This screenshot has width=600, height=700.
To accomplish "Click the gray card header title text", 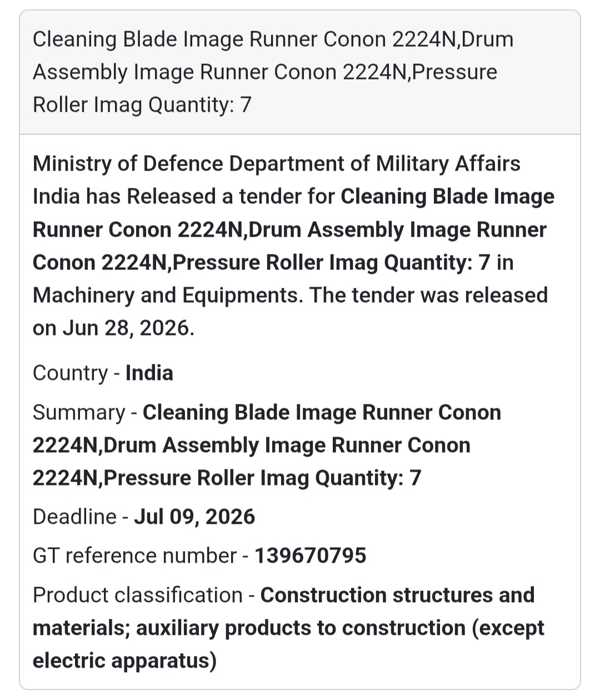I will click(x=273, y=72).
